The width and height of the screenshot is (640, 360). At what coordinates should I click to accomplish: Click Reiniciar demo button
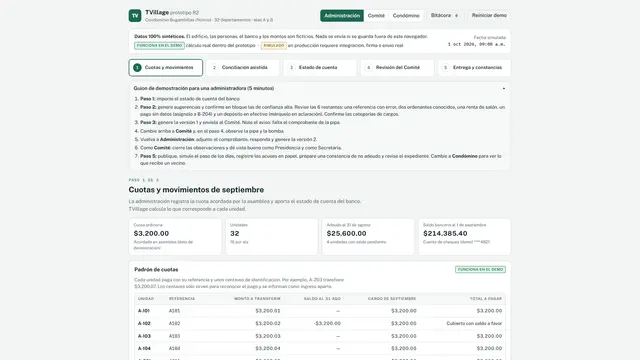pyautogui.click(x=489, y=16)
